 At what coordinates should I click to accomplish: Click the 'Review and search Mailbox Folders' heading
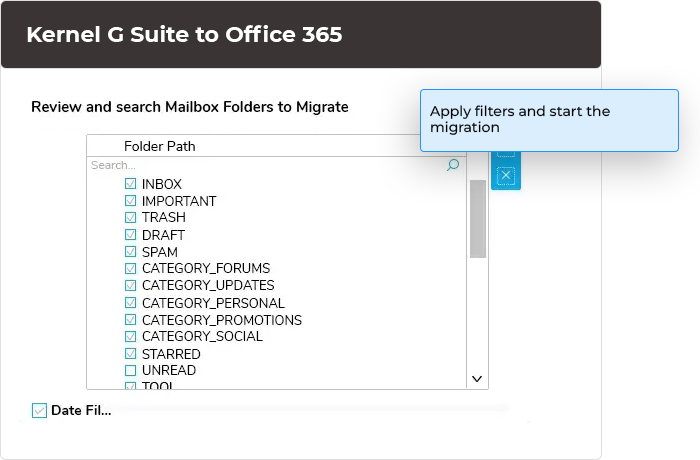tap(190, 107)
